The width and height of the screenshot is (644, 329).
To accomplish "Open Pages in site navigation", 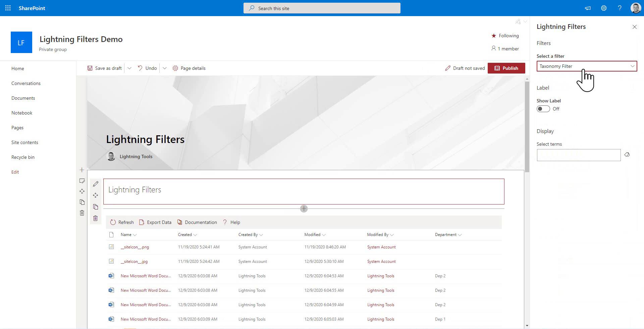I will click(x=17, y=128).
